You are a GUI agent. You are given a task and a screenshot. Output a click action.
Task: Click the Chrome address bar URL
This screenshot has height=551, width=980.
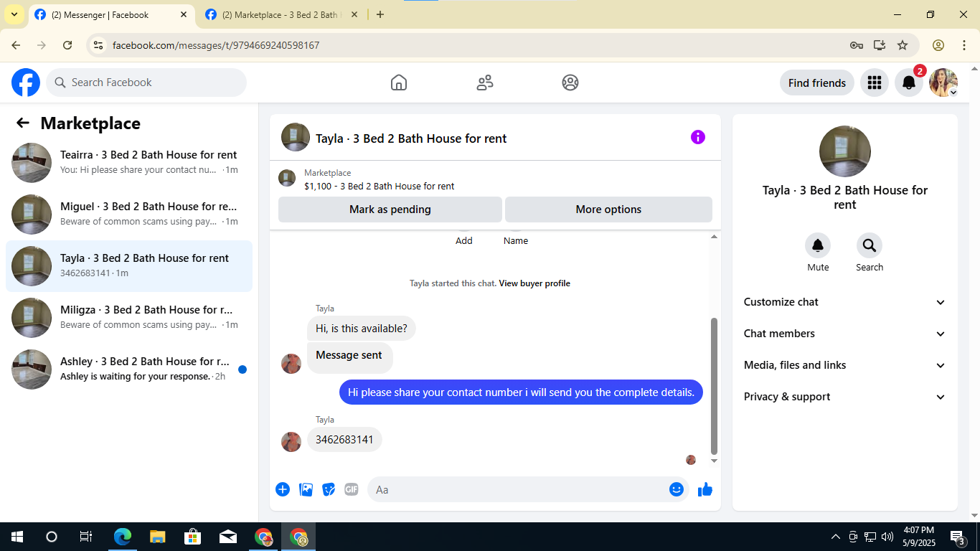tap(216, 45)
